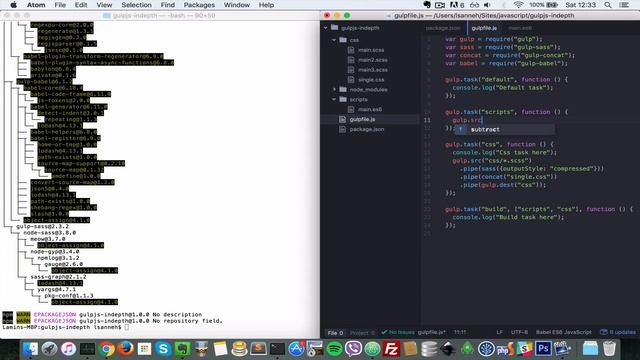
Task: Open the View menu
Action: click(104, 5)
